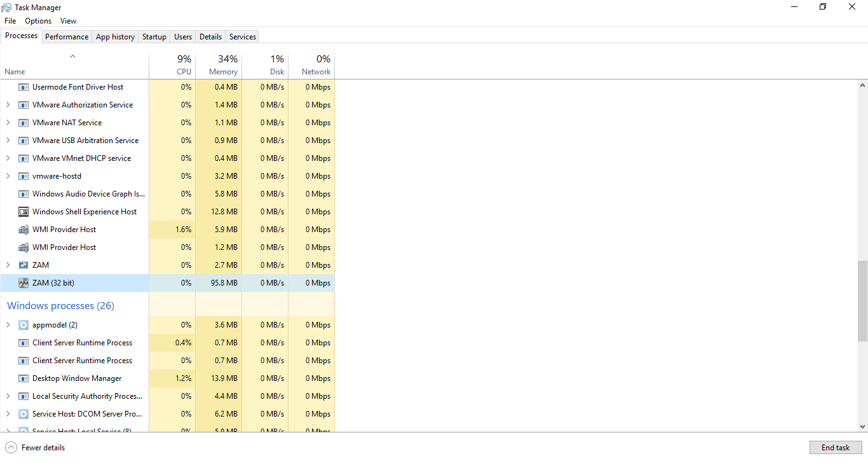Screen dimensions: 868x463
Task: Click the Task Manager title bar icon
Action: point(6,7)
